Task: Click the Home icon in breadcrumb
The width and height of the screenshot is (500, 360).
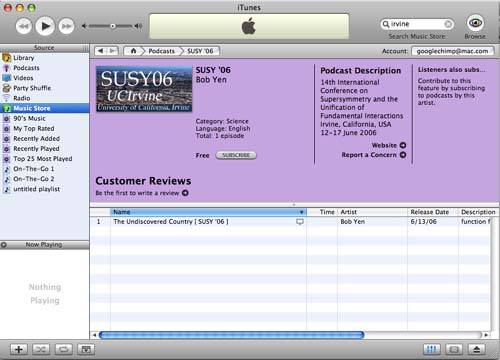Action: pos(133,51)
